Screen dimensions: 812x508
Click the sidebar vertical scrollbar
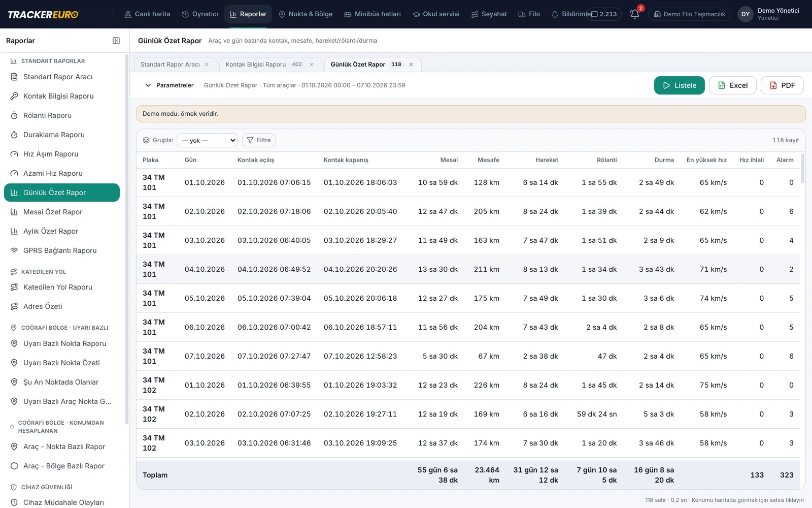[x=127, y=239]
